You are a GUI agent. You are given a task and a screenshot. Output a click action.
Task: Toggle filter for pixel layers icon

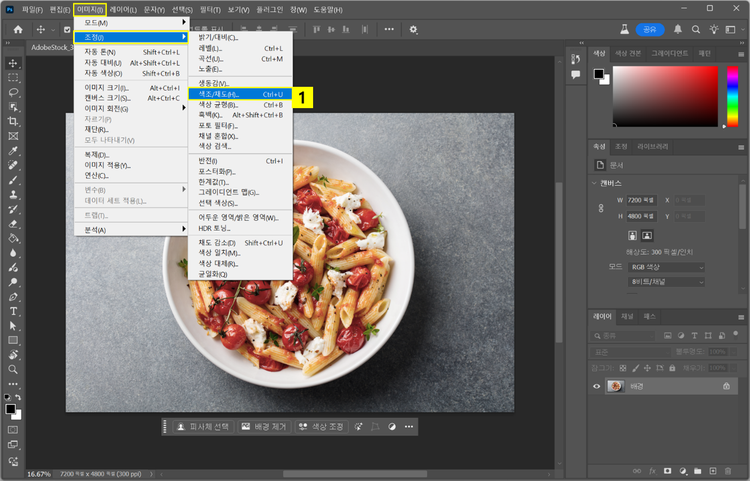click(668, 336)
